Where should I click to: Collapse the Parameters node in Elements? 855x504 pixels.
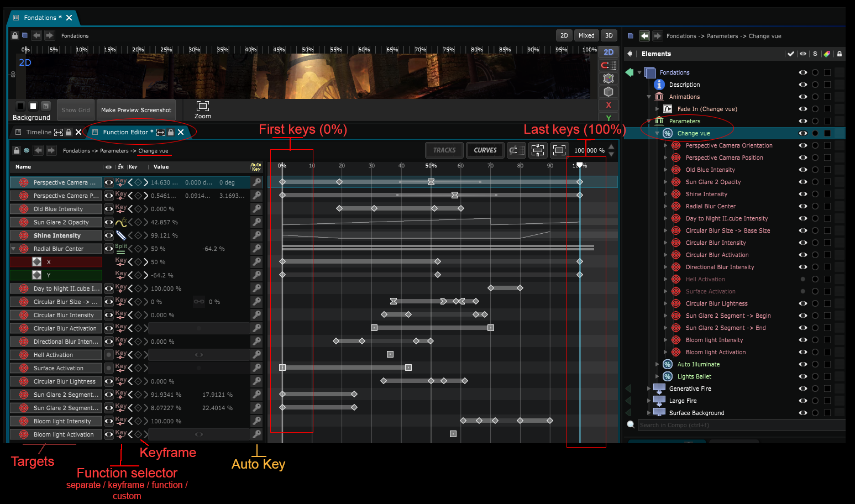pos(649,121)
